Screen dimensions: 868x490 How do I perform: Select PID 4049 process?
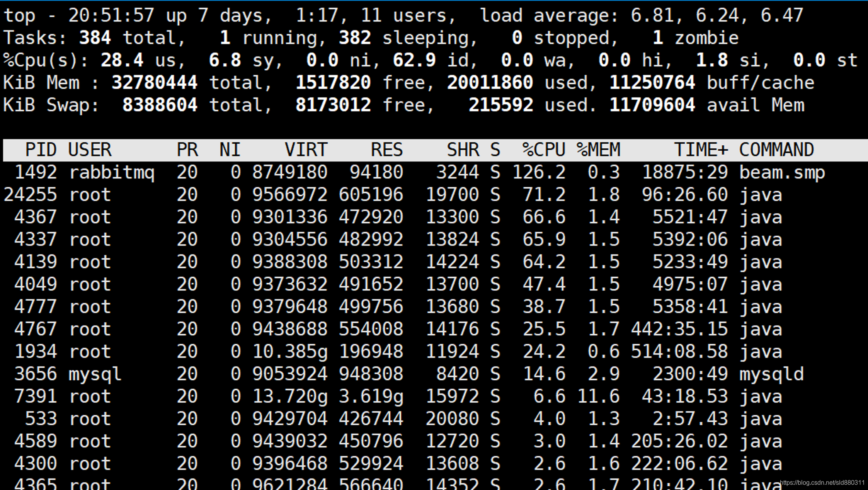tap(36, 284)
